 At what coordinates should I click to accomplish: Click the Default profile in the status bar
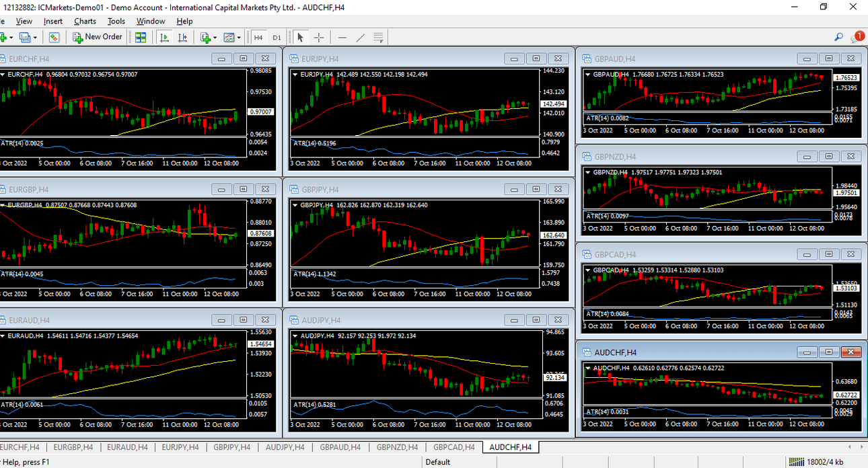438,462
